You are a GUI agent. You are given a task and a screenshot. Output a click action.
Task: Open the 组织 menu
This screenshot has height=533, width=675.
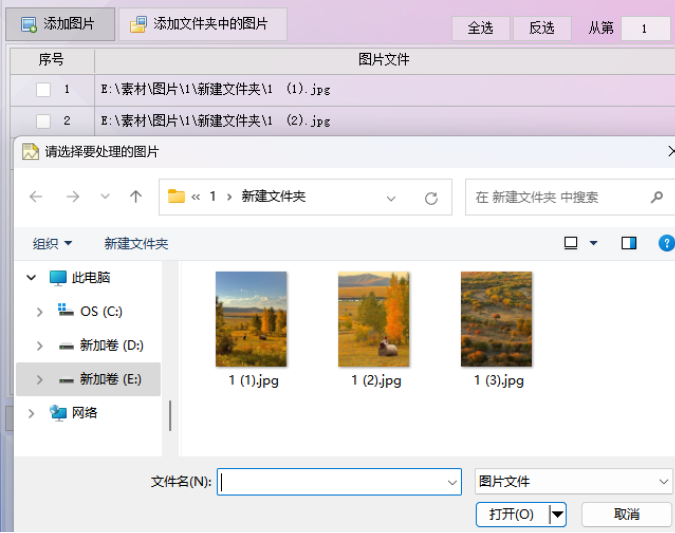52,244
